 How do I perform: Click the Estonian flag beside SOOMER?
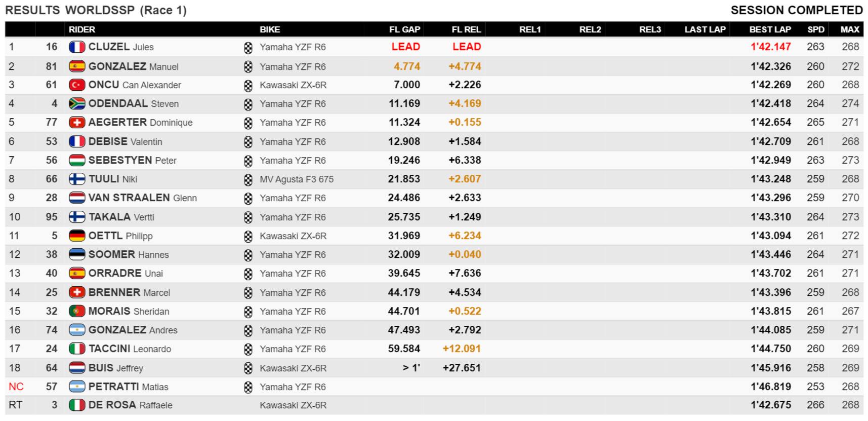[x=77, y=254]
